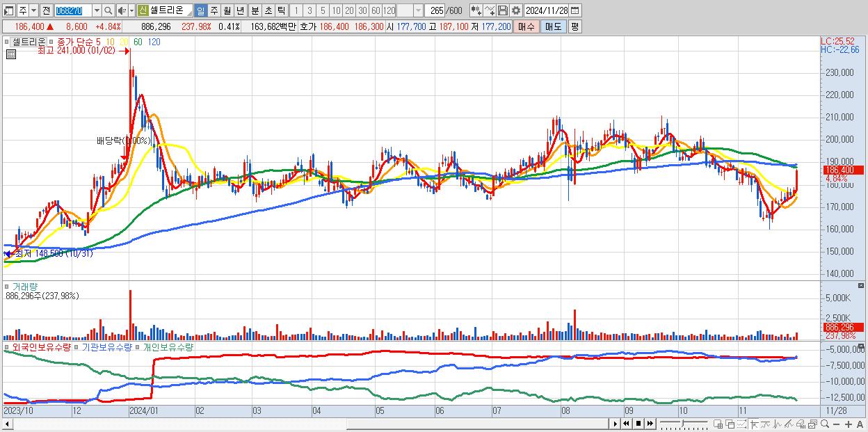Open the custom interval dropdown after 120
Viewport: 868px width, 432px height.
pos(419,11)
